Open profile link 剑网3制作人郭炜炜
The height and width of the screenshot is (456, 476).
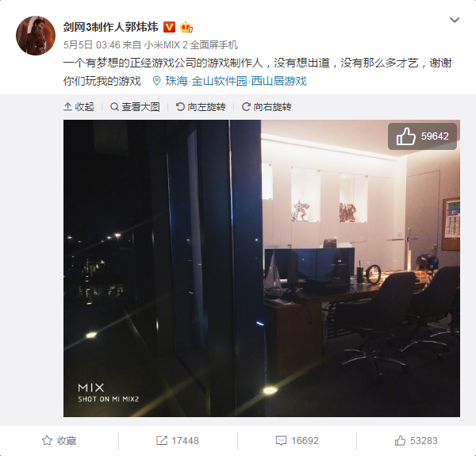pos(111,27)
